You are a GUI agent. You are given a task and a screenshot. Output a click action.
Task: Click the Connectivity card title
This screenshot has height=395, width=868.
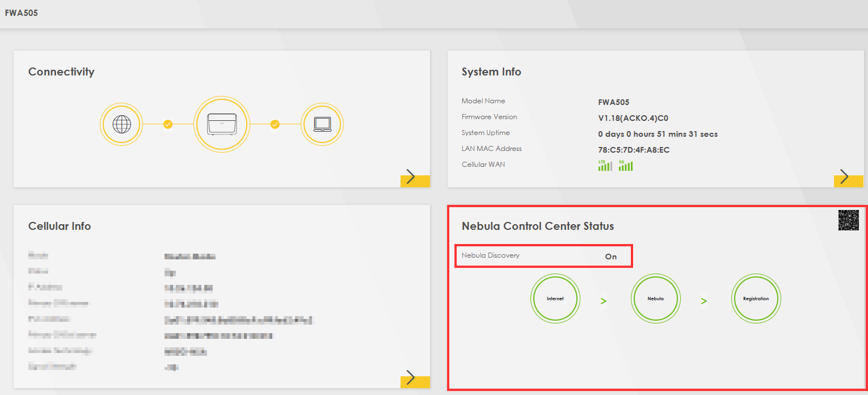coord(61,72)
